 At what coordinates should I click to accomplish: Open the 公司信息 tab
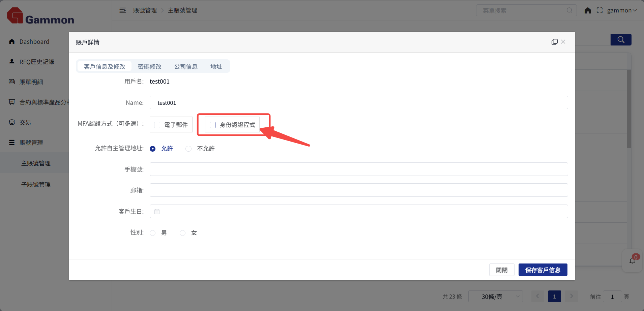click(x=186, y=66)
